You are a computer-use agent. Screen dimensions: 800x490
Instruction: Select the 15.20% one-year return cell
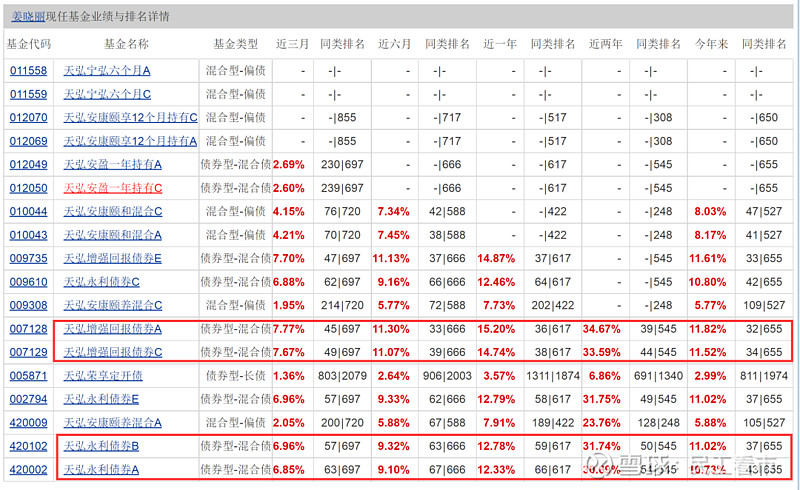pyautogui.click(x=496, y=329)
